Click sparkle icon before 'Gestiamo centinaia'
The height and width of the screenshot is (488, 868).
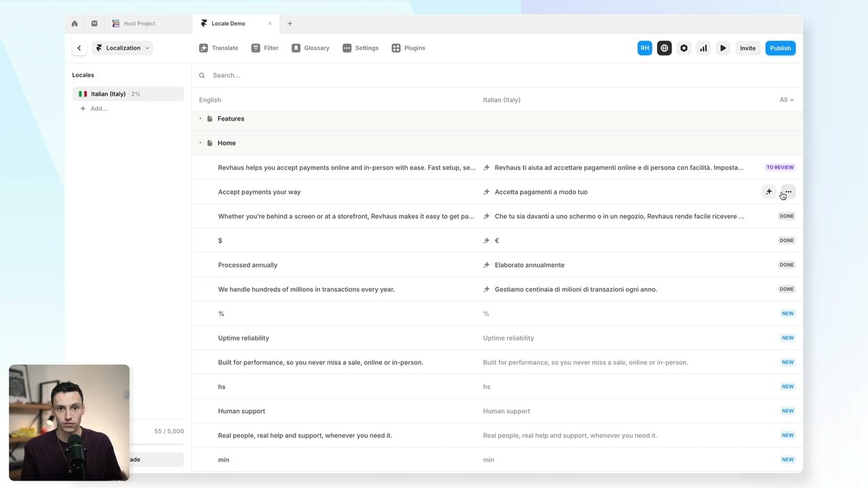pyautogui.click(x=486, y=289)
